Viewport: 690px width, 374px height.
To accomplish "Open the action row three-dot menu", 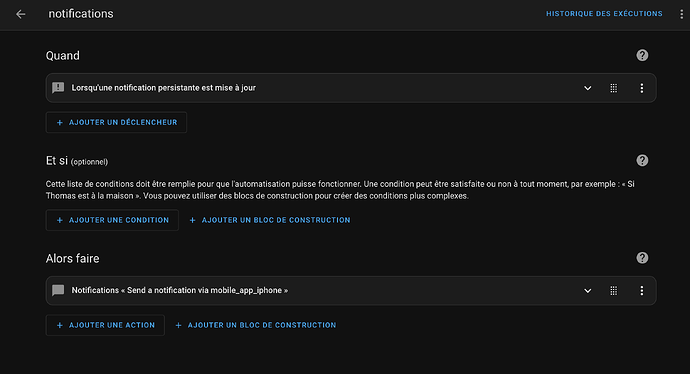I will (x=642, y=290).
